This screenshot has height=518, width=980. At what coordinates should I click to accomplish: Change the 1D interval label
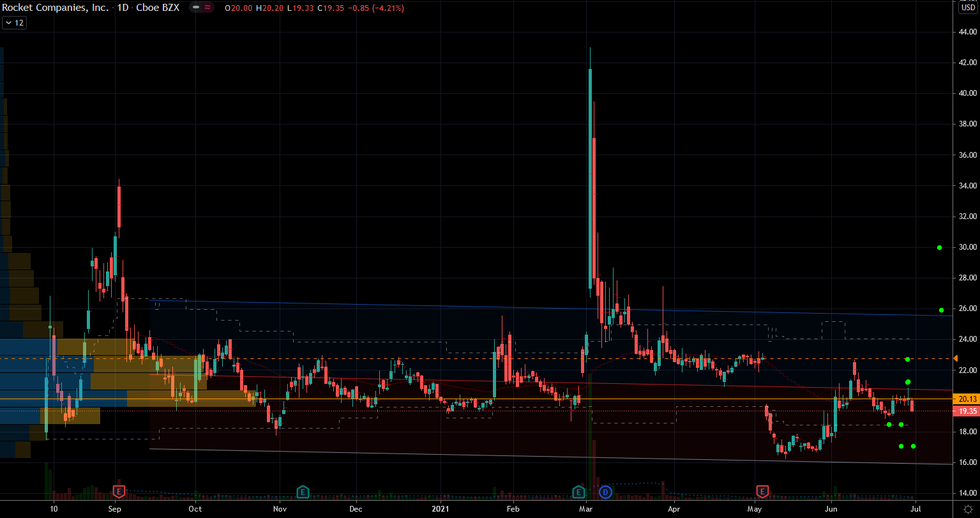[x=123, y=8]
